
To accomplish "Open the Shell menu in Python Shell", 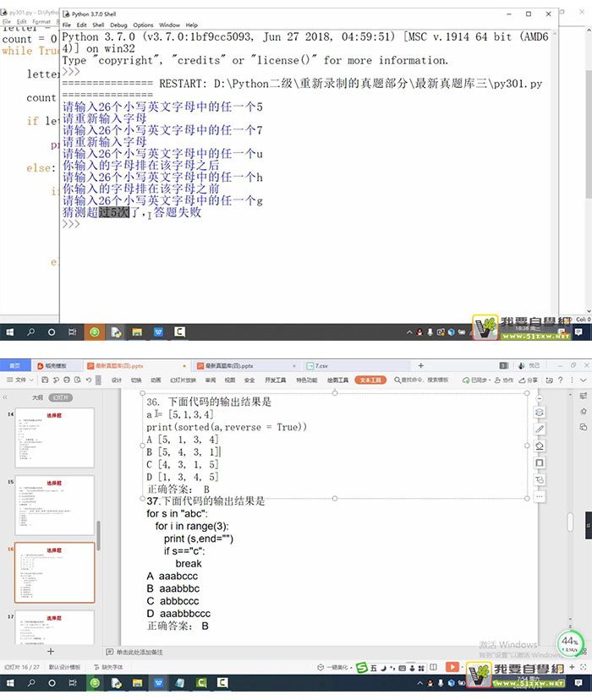I will click(98, 25).
